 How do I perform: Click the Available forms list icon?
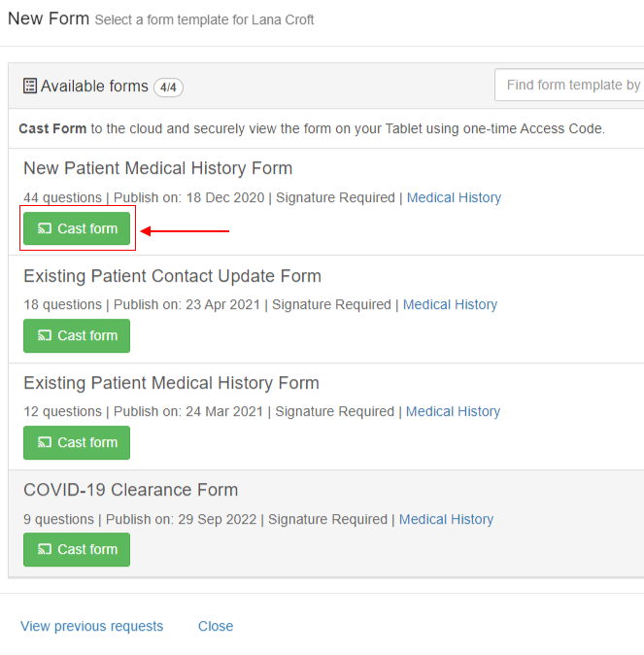click(x=30, y=86)
